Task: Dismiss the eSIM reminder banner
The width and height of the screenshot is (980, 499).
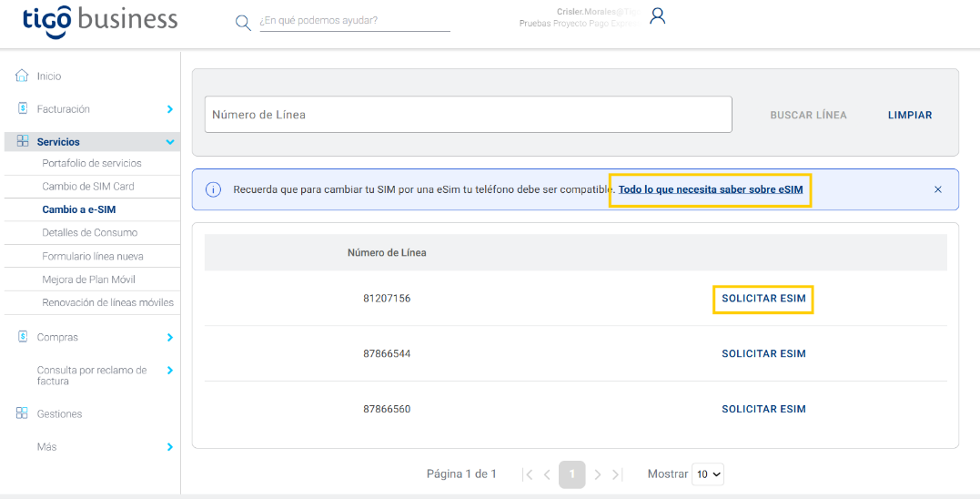Action: point(937,189)
